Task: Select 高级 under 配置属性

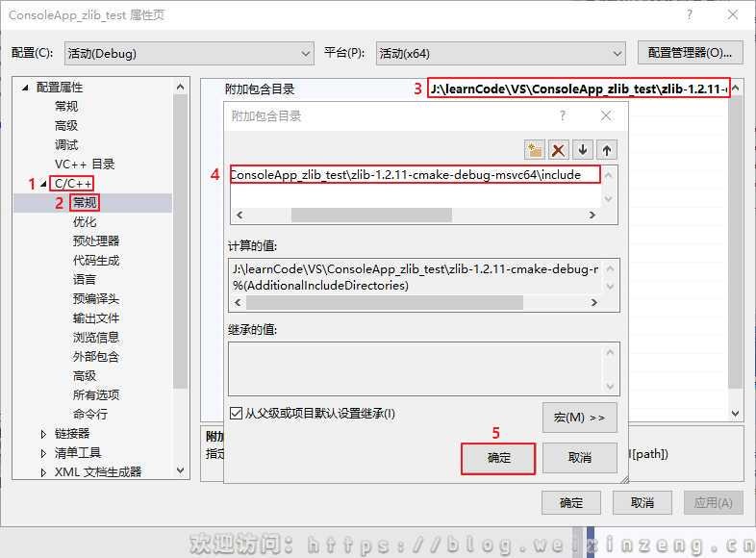Action: 66,125
